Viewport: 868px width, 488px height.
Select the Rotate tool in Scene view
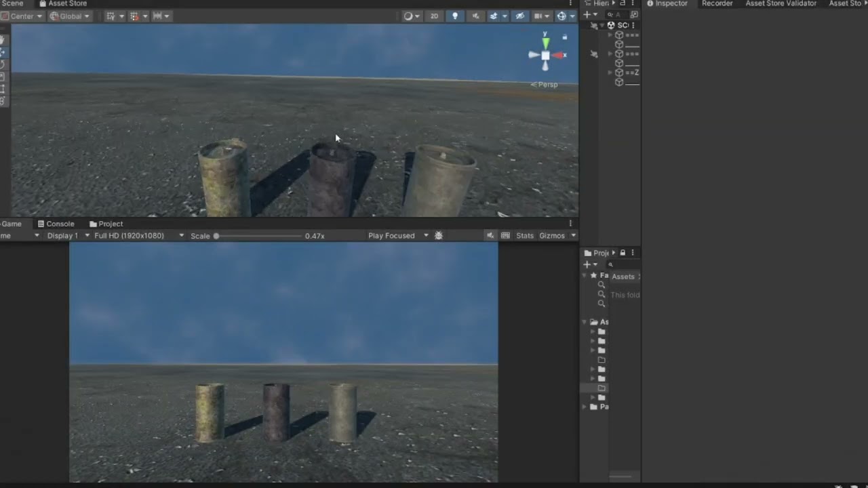pyautogui.click(x=2, y=65)
